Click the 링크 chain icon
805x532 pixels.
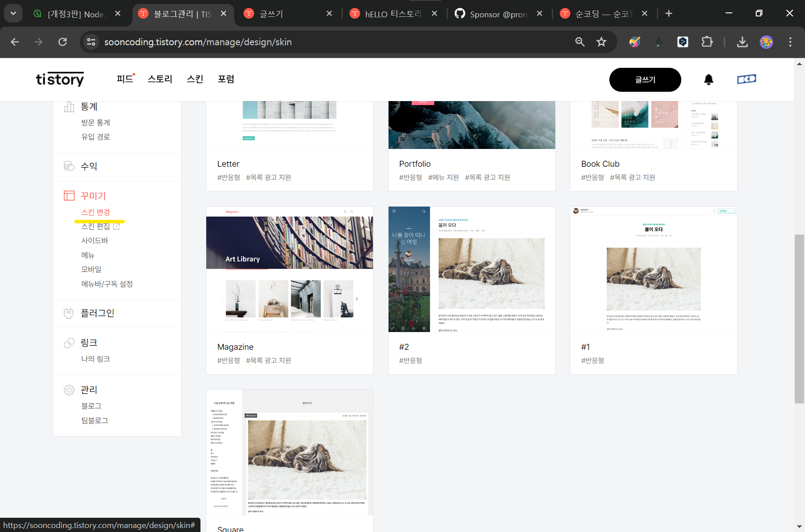pyautogui.click(x=69, y=343)
